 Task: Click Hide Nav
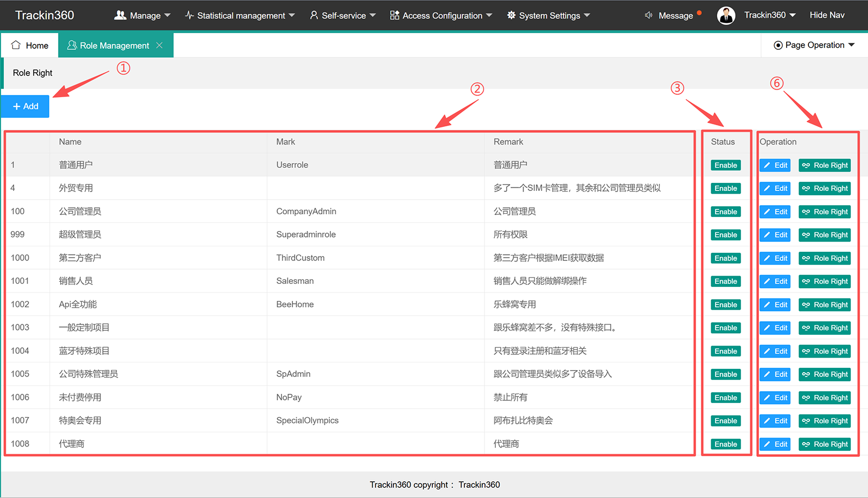pos(827,15)
